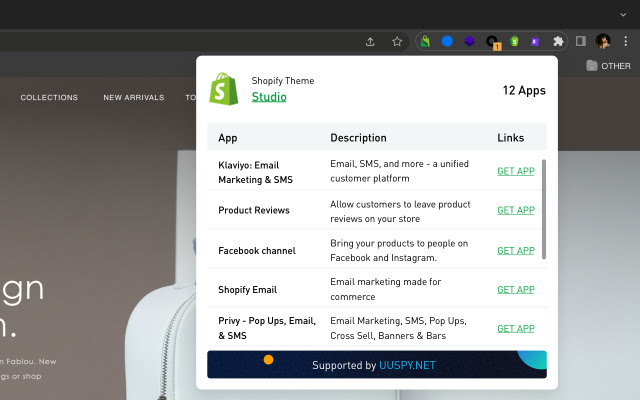The height and width of the screenshot is (400, 640).
Task: Click the share page icon in address bar
Action: [x=370, y=42]
